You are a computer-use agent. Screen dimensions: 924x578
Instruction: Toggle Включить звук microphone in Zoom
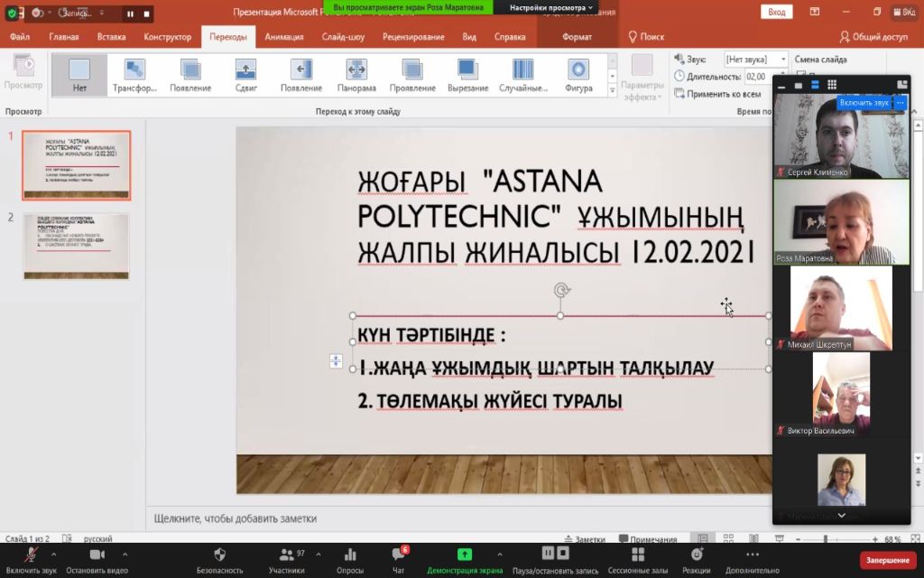[31, 560]
